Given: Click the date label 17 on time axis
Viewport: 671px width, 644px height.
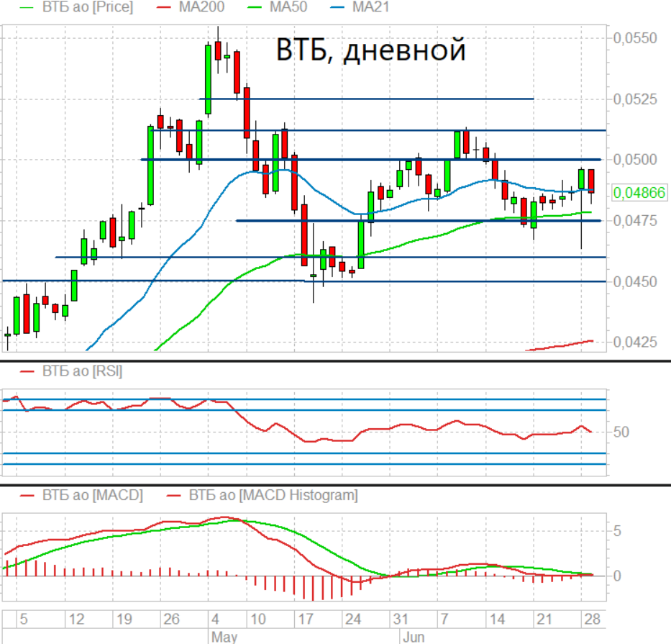Looking at the screenshot, I should point(306,619).
